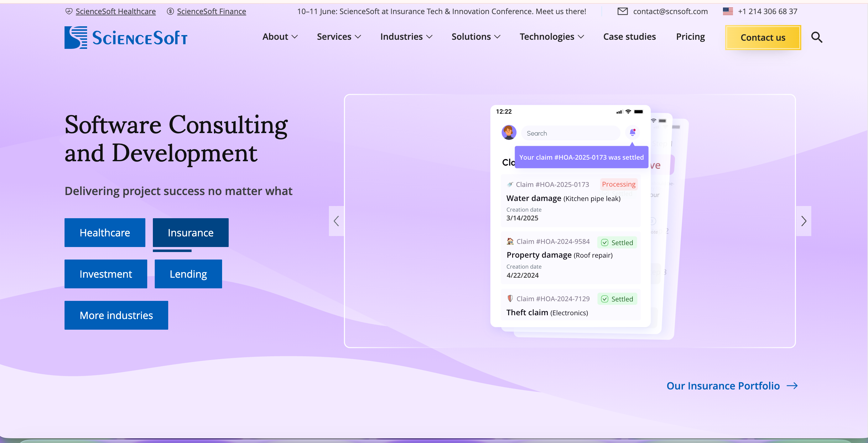Expand the Technologies menu
The image size is (868, 443).
552,36
